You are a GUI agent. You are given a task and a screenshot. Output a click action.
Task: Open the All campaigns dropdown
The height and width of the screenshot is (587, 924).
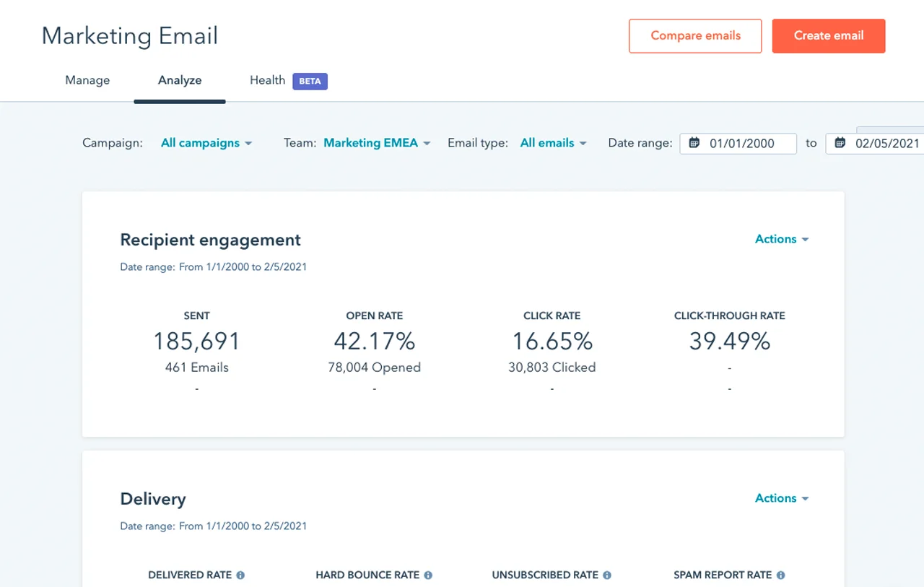(x=206, y=143)
